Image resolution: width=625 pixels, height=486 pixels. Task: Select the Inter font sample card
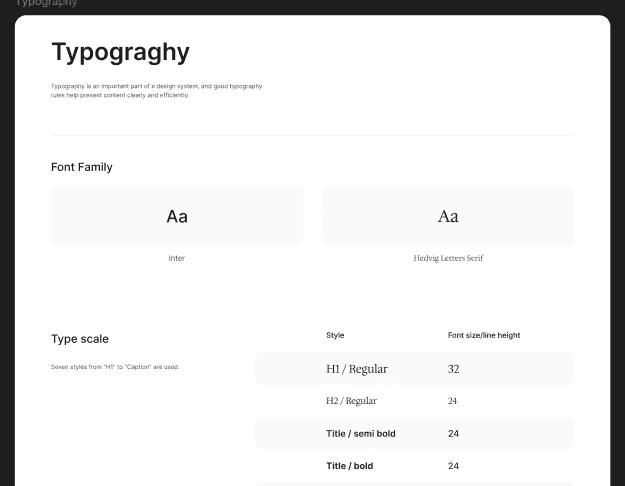pyautogui.click(x=177, y=216)
